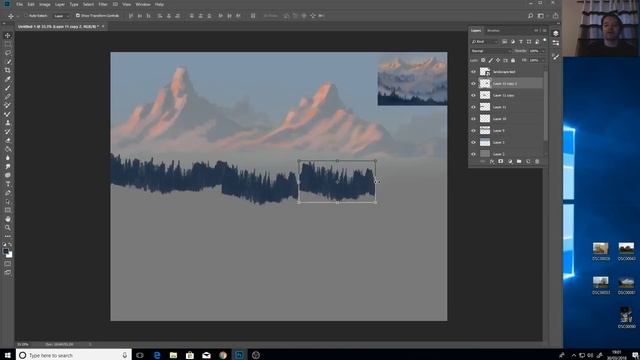Open Move tool preset picker chevron
The image size is (640, 360).
tap(18, 16)
